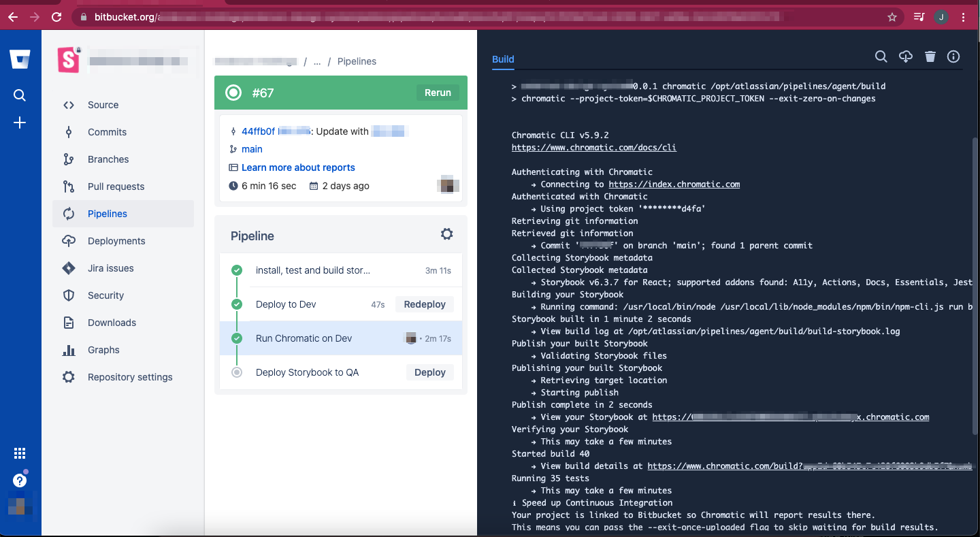
Task: Open the Storybook chromatic.com URL in log
Action: pos(791,417)
